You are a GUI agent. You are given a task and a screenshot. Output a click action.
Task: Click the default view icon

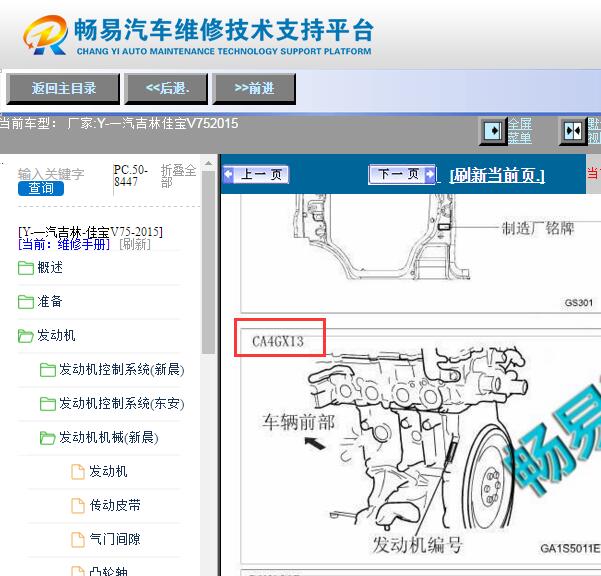tap(573, 131)
